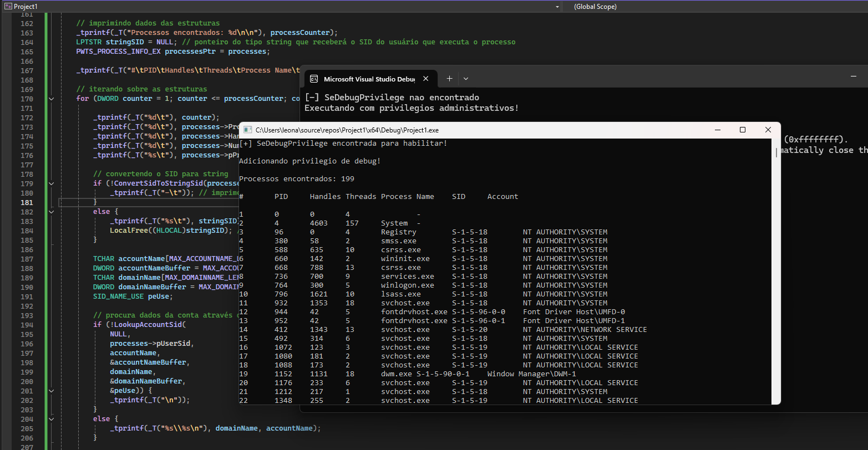Open the terminal profiles dropdown chevron

coord(466,79)
